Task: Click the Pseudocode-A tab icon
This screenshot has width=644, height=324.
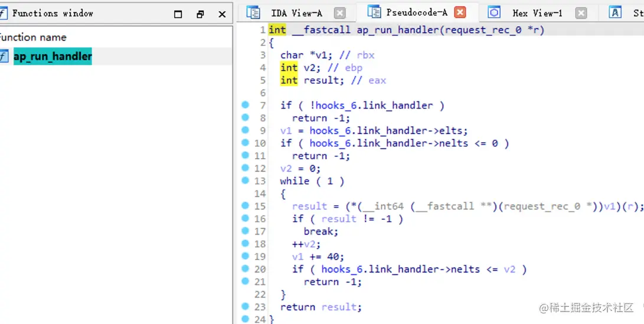Action: [374, 12]
